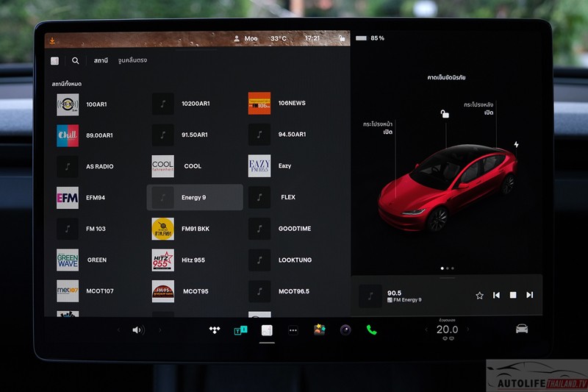Play the LOOKTUNG station
This screenshot has width=588, height=392.
pos(291,260)
